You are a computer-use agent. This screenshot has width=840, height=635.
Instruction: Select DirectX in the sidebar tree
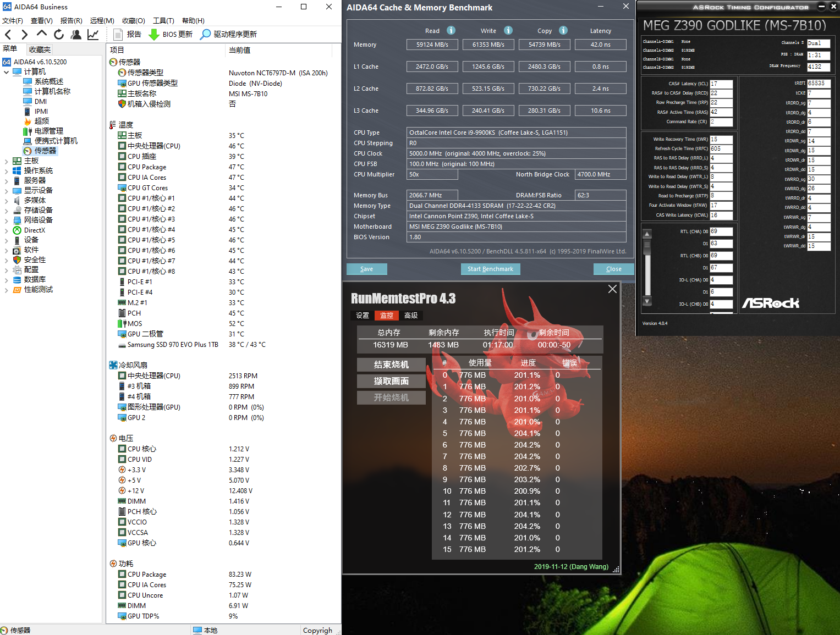(x=34, y=230)
